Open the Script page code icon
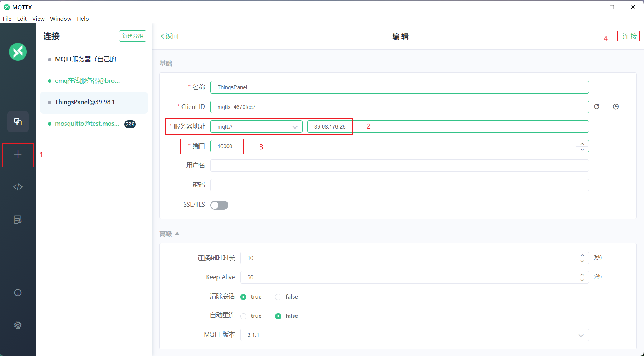This screenshot has height=356, width=644. pyautogui.click(x=18, y=187)
